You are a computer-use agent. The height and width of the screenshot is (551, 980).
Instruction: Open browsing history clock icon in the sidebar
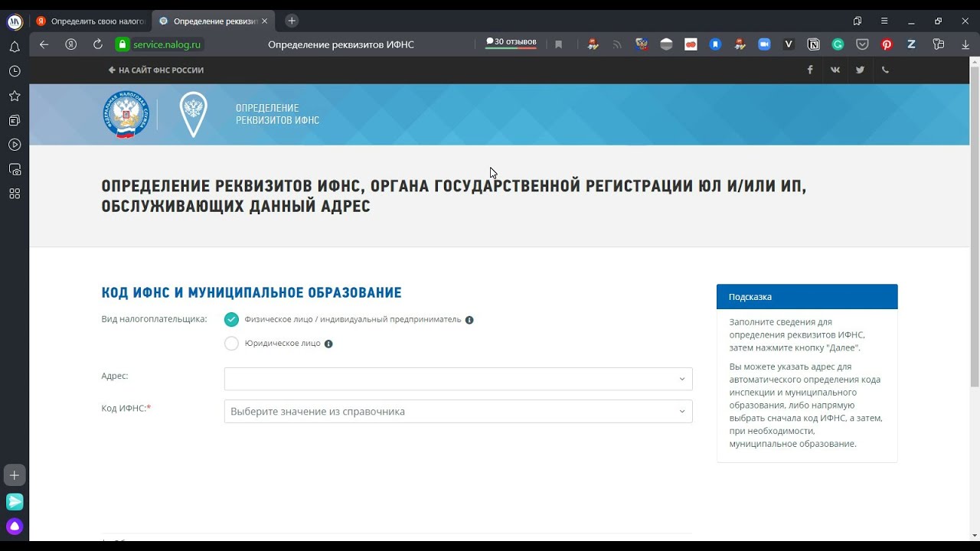pyautogui.click(x=15, y=71)
